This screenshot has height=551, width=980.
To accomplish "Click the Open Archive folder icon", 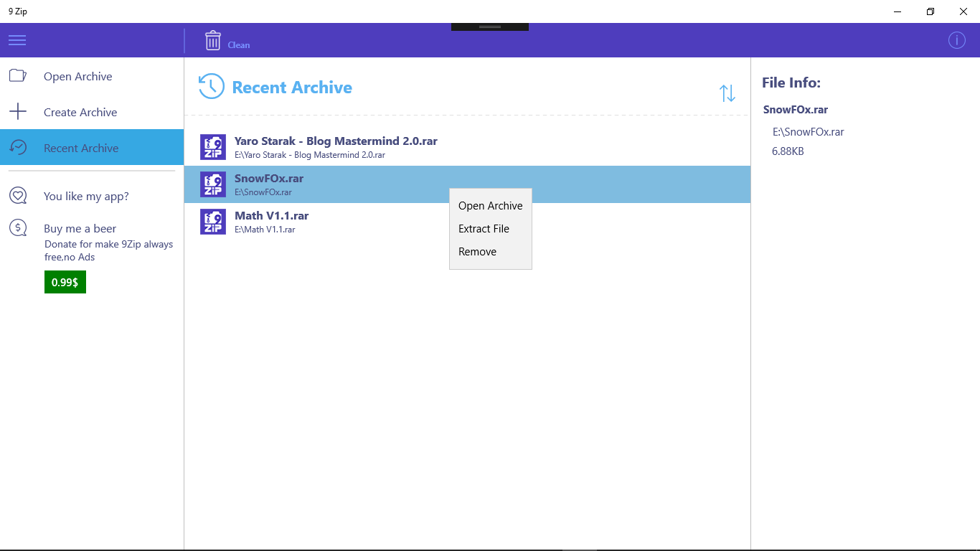I will point(18,75).
